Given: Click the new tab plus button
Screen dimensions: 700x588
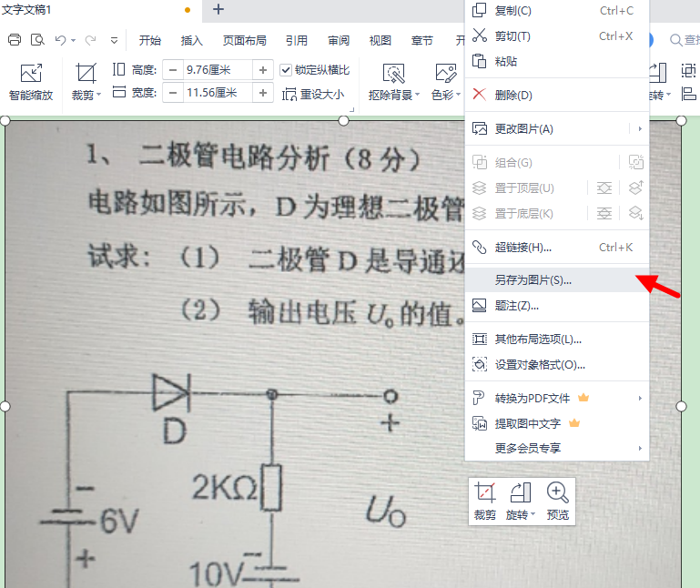Looking at the screenshot, I should (218, 9).
